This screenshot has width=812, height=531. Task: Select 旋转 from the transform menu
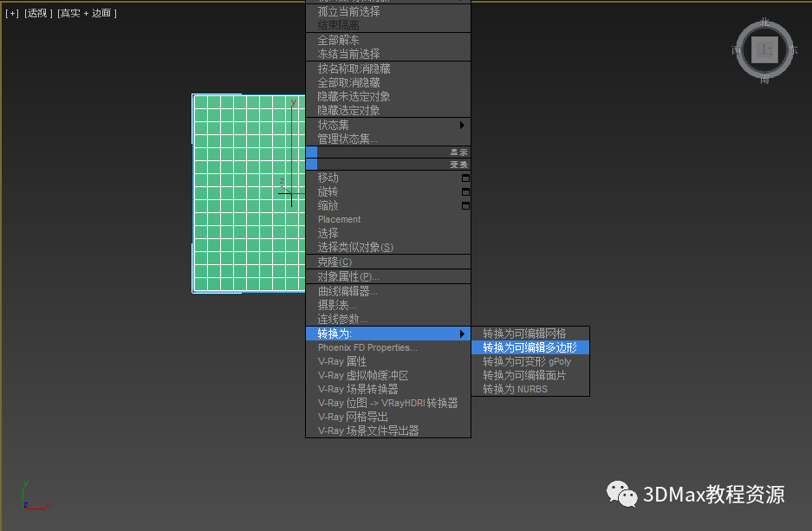click(388, 192)
